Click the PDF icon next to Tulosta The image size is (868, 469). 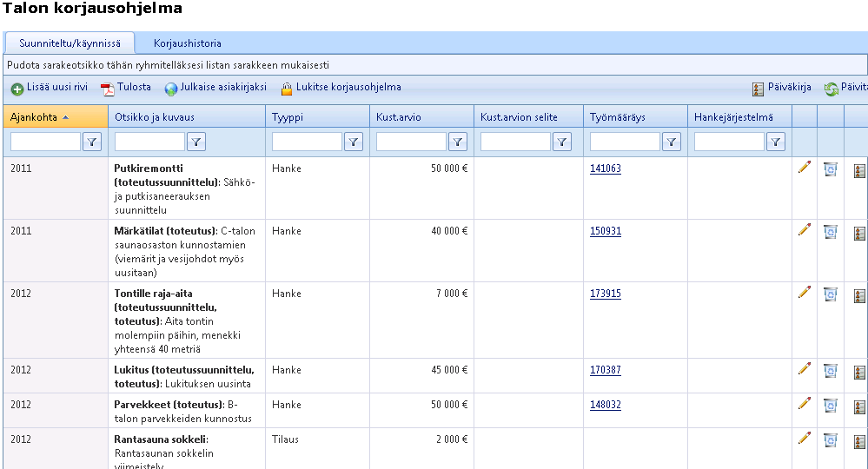[108, 89]
